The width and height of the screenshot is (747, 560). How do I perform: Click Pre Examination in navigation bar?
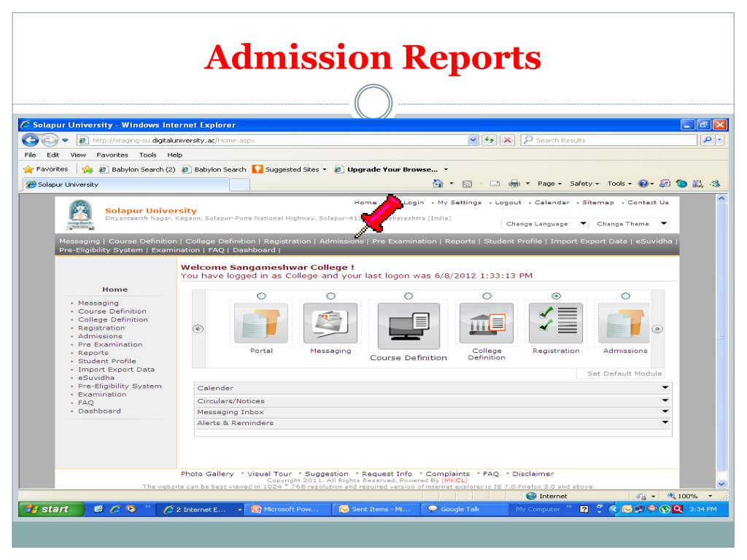coord(404,241)
